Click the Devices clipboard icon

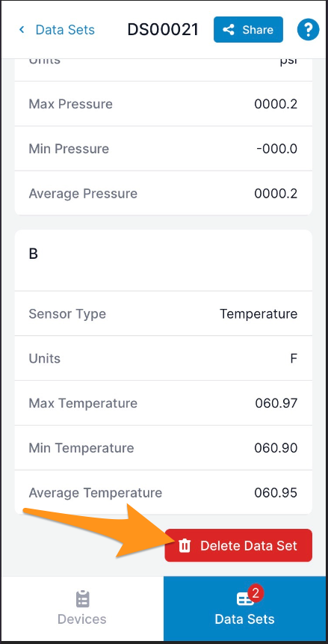point(82,599)
